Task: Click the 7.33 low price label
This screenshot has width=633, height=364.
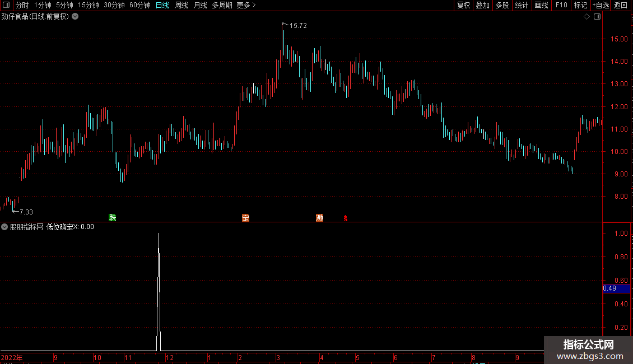Action: pos(26,212)
